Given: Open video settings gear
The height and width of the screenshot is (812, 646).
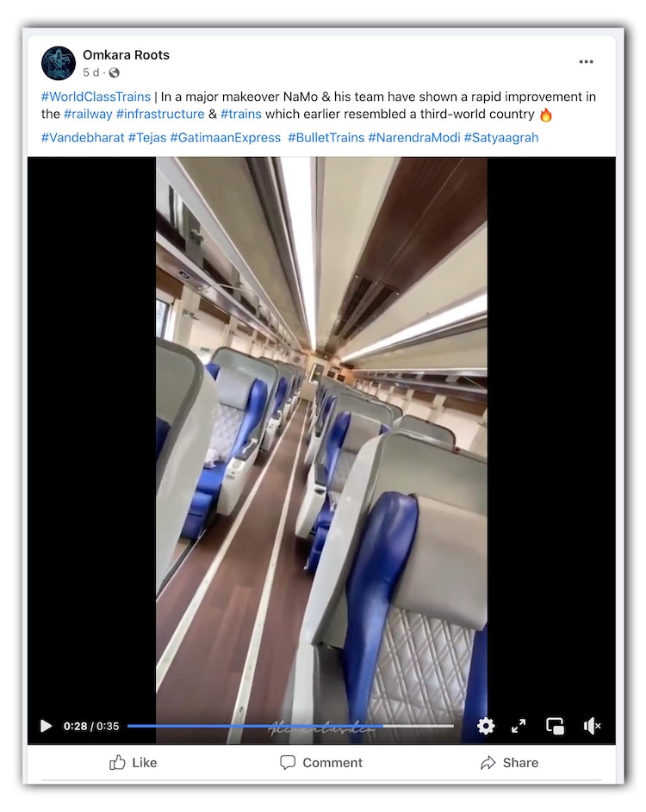Looking at the screenshot, I should [x=486, y=726].
